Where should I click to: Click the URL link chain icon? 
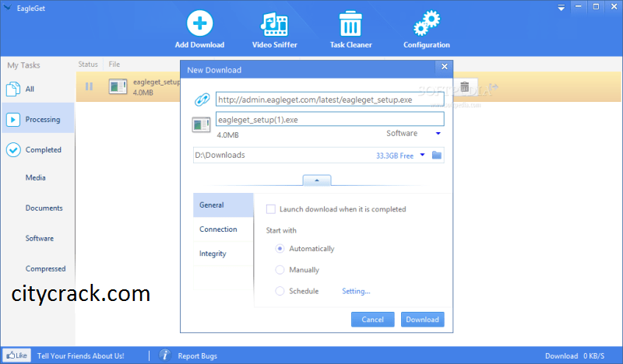tap(202, 100)
